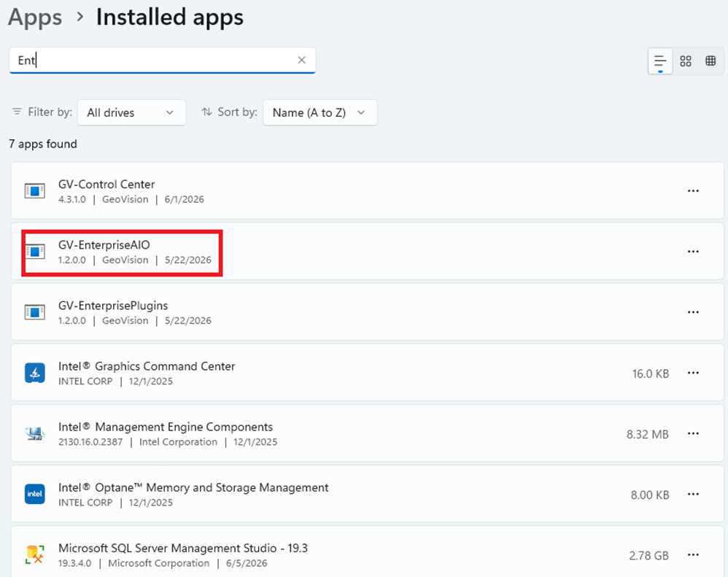Viewport: 728px width, 577px height.
Task: Select the GV-EnterprisePlugins name text
Action: pyautogui.click(x=113, y=306)
